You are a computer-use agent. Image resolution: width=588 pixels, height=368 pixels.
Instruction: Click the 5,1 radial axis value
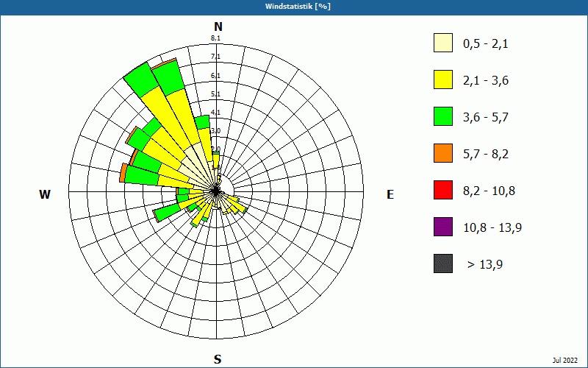(x=215, y=94)
